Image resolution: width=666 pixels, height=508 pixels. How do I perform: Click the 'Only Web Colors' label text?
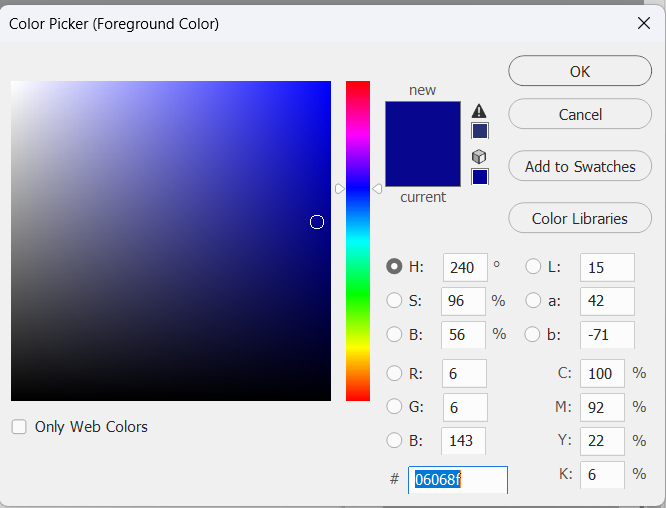click(91, 426)
